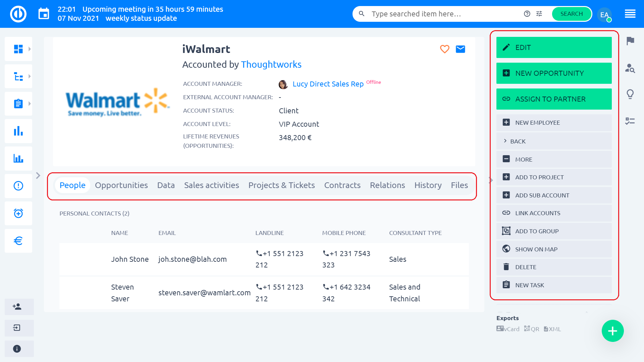
Task: Open the calendar icon in the header
Action: 44,14
